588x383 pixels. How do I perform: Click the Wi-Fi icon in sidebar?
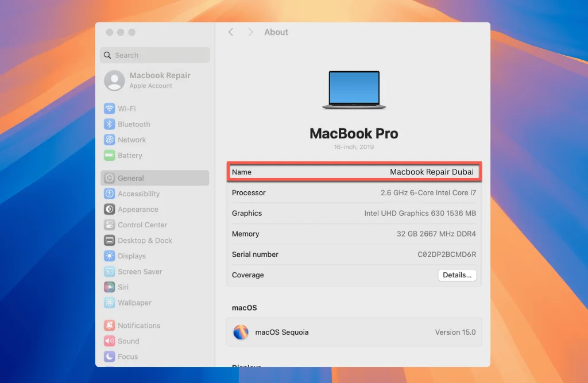click(x=109, y=109)
